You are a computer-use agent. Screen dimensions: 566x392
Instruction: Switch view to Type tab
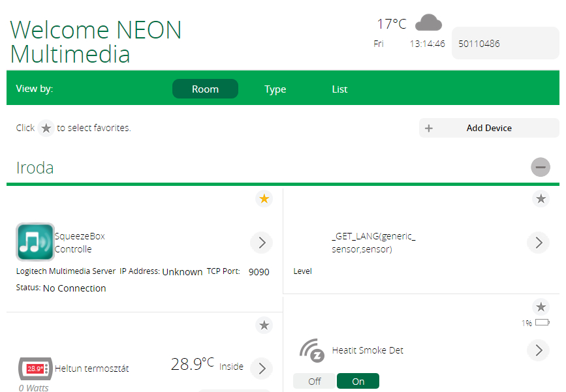pyautogui.click(x=275, y=89)
